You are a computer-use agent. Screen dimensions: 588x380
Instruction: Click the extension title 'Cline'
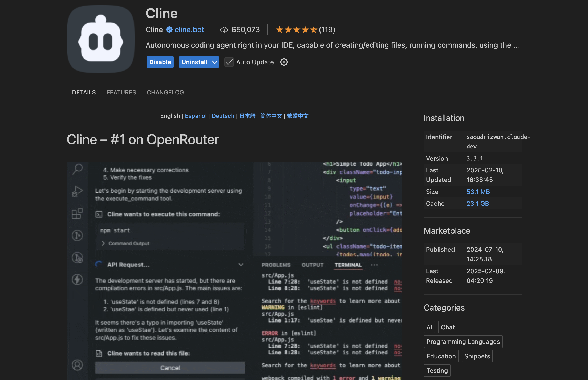pos(161,13)
